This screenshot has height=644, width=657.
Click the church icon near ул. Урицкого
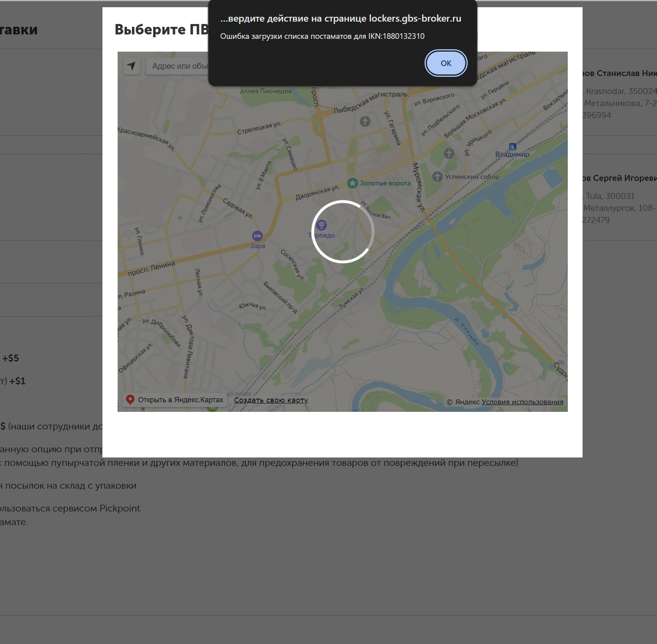pos(449,153)
